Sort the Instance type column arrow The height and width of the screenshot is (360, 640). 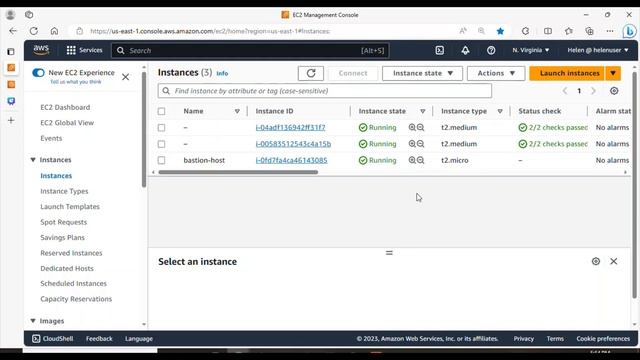(500, 111)
